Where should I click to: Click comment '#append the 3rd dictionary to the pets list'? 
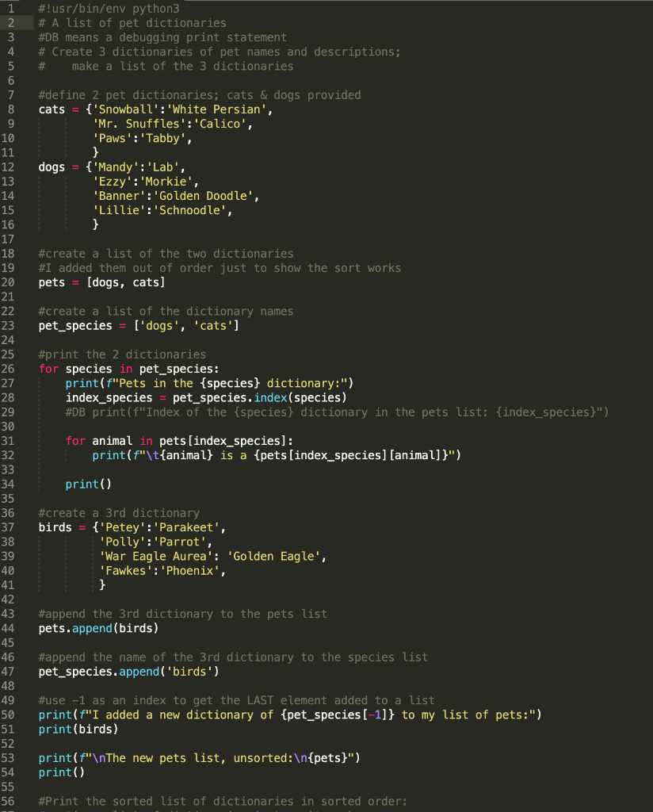click(182, 615)
